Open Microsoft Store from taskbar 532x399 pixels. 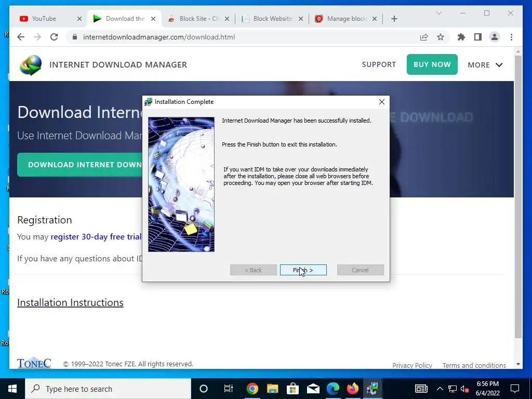coord(292,389)
